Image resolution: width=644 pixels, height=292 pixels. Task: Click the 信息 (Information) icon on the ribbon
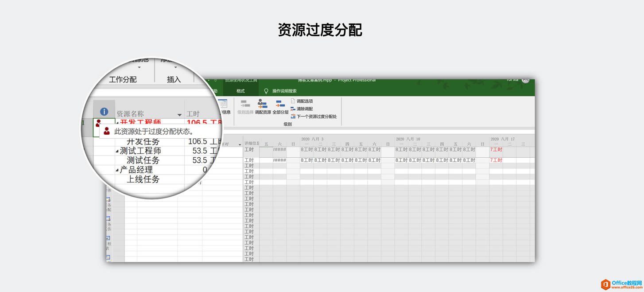[x=223, y=106]
